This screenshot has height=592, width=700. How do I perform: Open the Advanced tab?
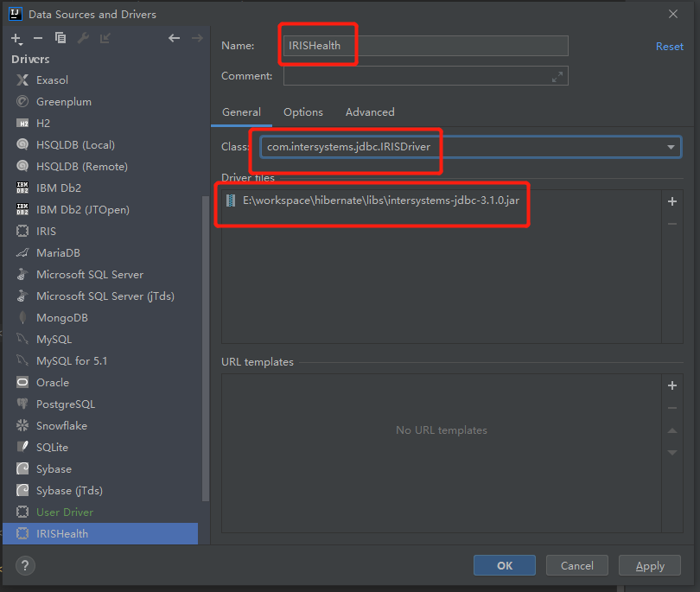[370, 112]
